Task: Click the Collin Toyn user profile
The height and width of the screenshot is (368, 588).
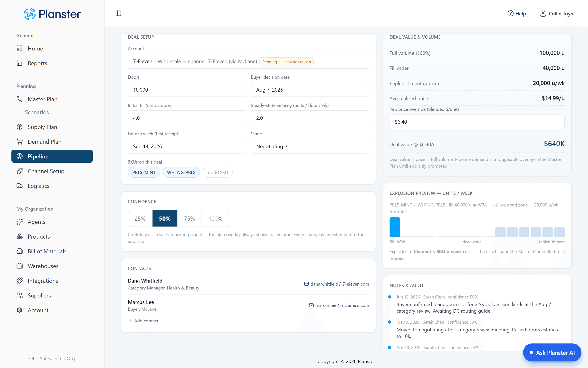Action: [556, 14]
